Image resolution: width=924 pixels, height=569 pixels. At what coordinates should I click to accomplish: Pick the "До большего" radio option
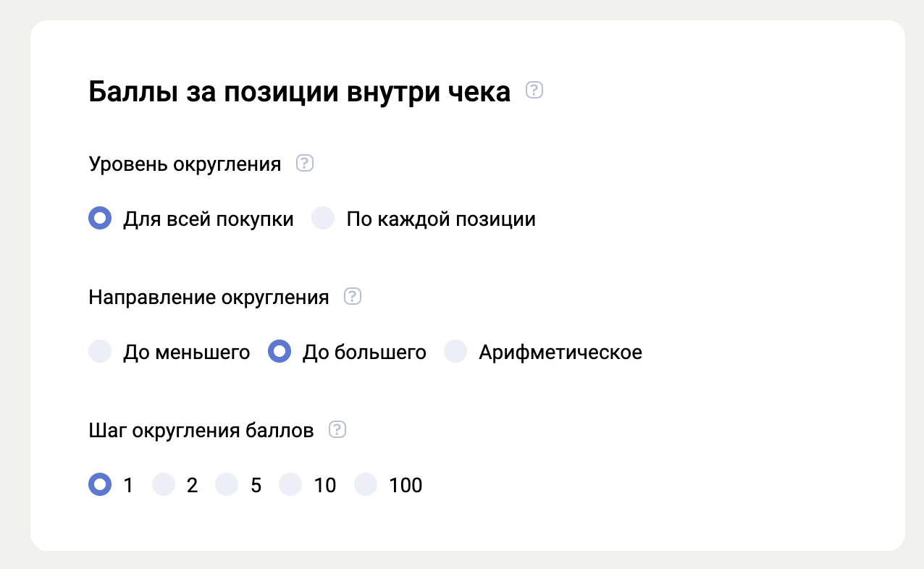coord(280,352)
